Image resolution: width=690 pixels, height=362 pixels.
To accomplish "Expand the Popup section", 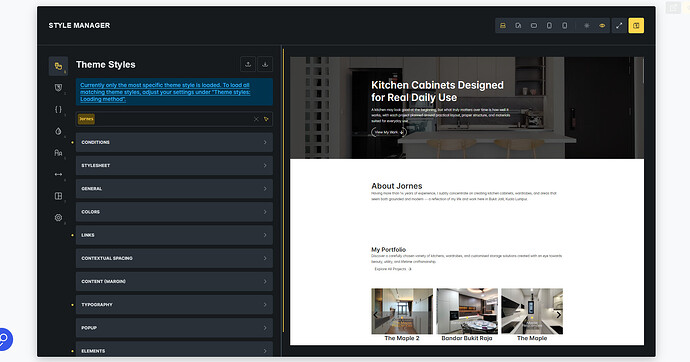I will pyautogui.click(x=174, y=328).
